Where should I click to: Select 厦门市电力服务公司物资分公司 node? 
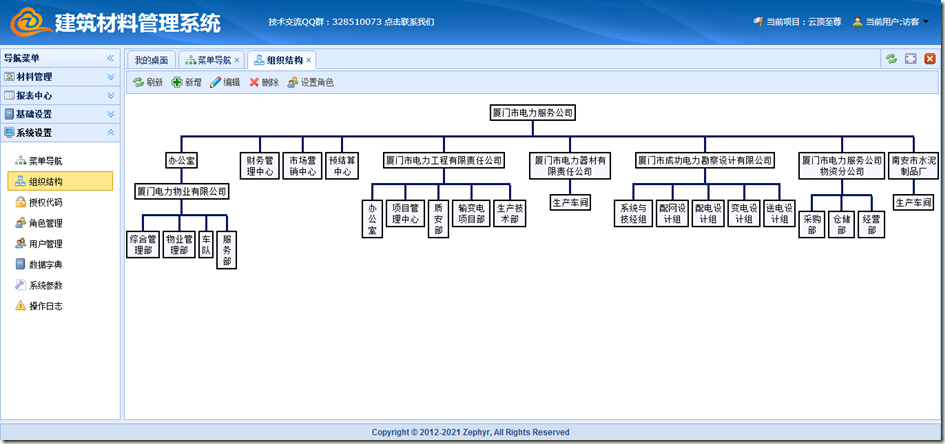[843, 166]
